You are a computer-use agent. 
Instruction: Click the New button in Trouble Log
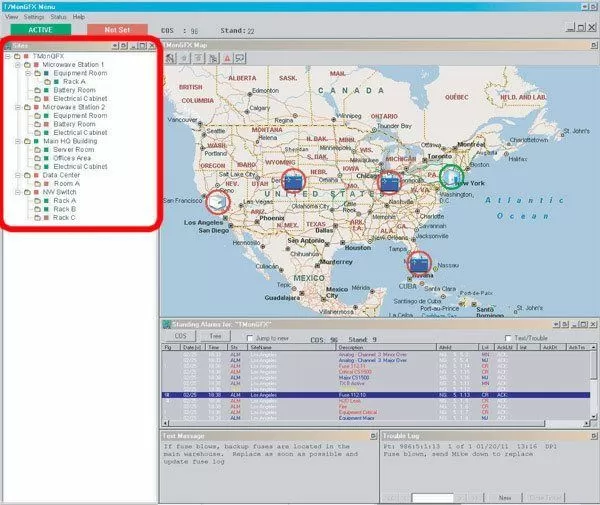(x=505, y=496)
